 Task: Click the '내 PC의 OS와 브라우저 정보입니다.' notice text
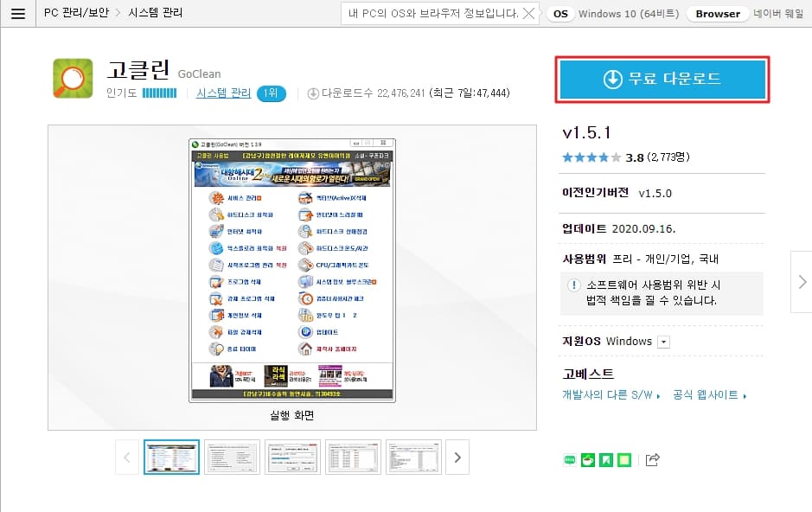(433, 14)
